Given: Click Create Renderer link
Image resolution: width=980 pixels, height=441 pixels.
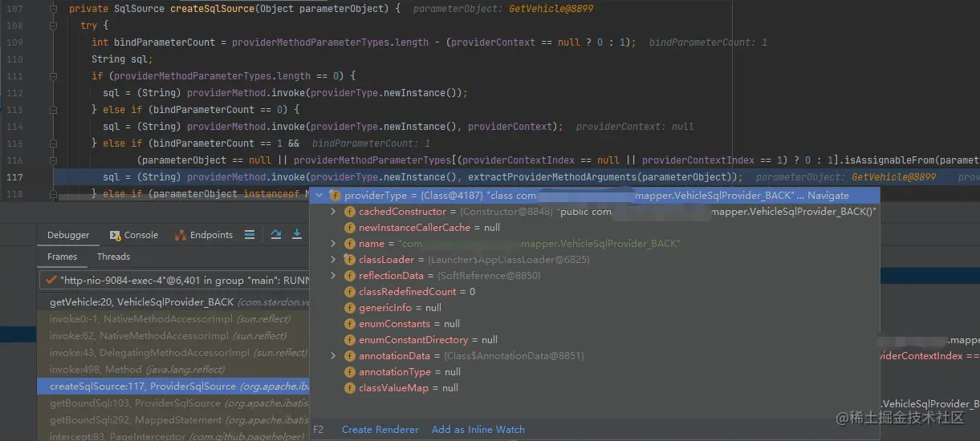Looking at the screenshot, I should coord(380,430).
